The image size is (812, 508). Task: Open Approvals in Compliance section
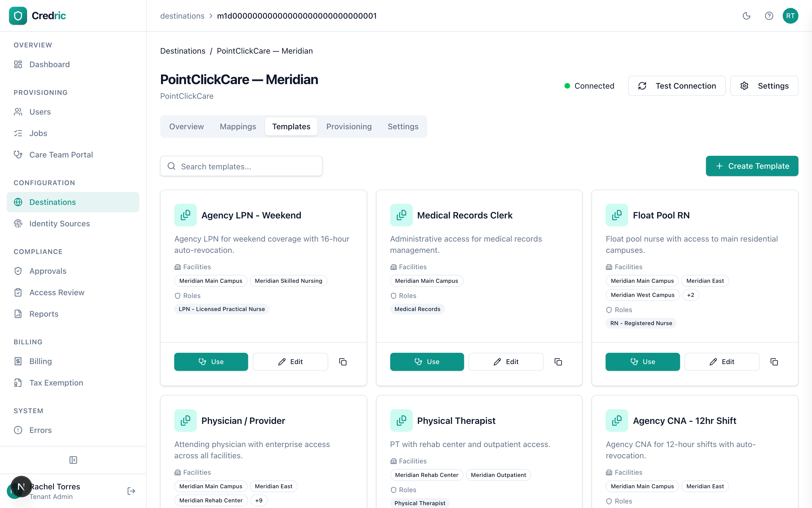tap(73, 271)
